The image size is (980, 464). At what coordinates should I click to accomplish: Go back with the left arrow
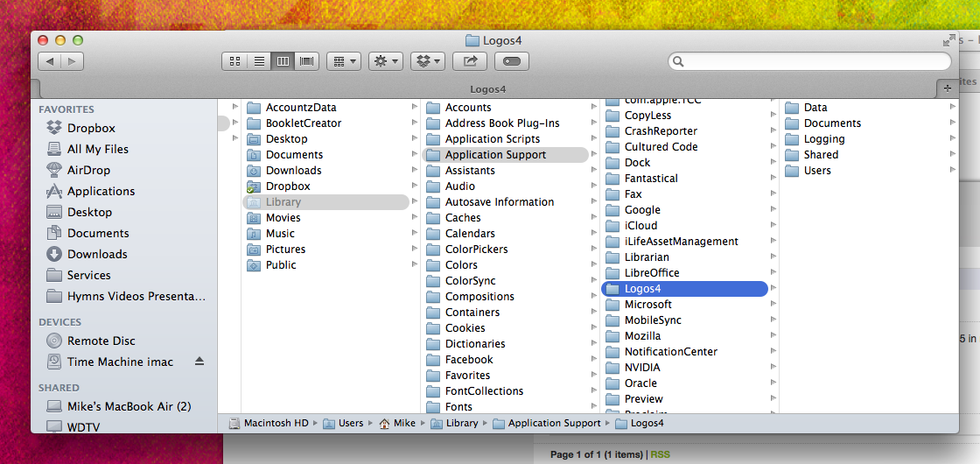tap(49, 61)
